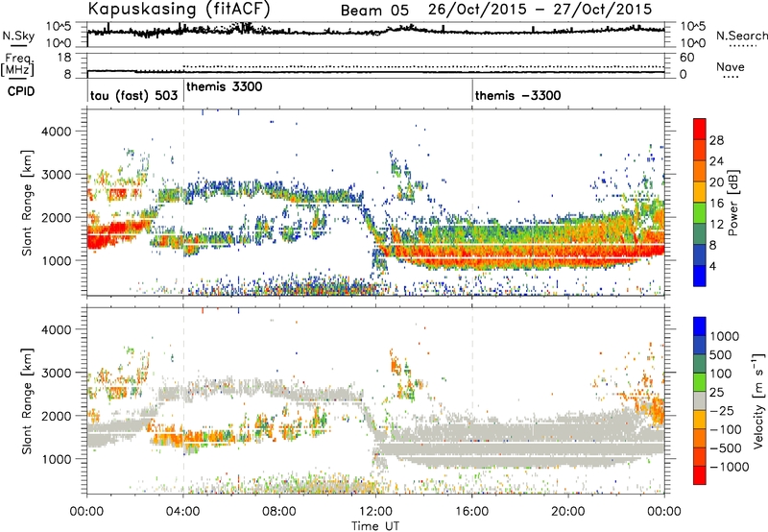Click the noise trace in the N.Sky panel

(x=375, y=31)
